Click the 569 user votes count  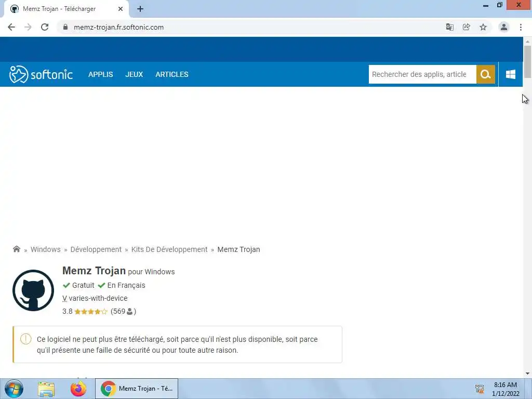tap(123, 312)
